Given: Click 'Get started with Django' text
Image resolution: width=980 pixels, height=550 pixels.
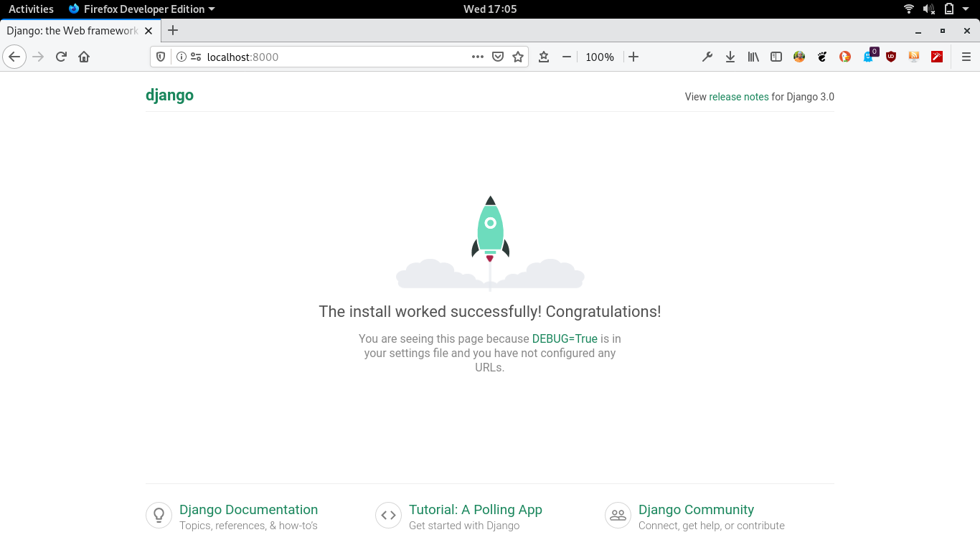Looking at the screenshot, I should click(464, 526).
